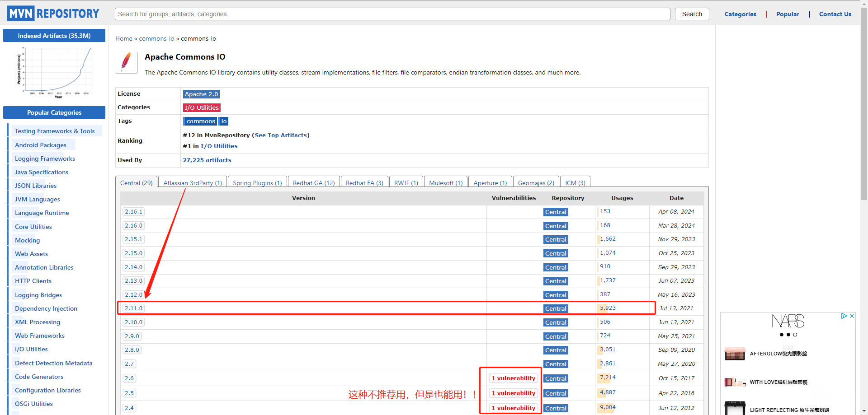The height and width of the screenshot is (415, 868).
Task: Click the commons tag
Action: [x=201, y=121]
